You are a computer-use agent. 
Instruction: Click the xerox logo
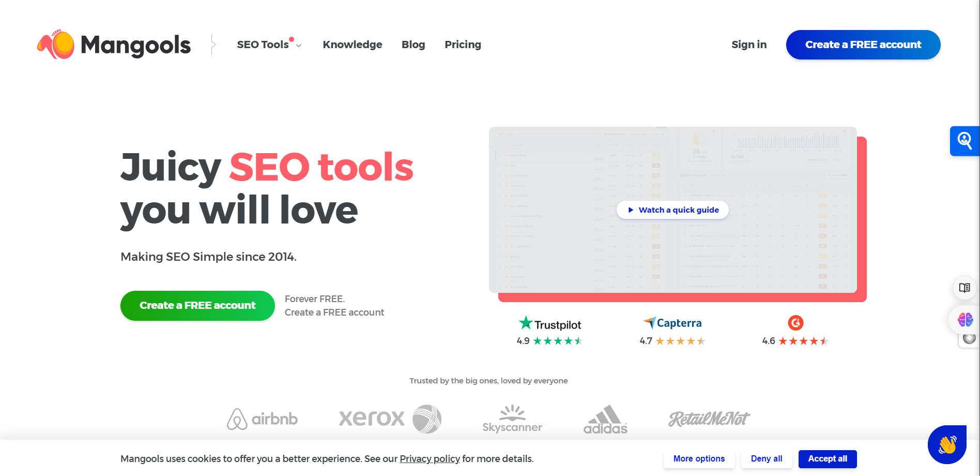click(x=390, y=419)
